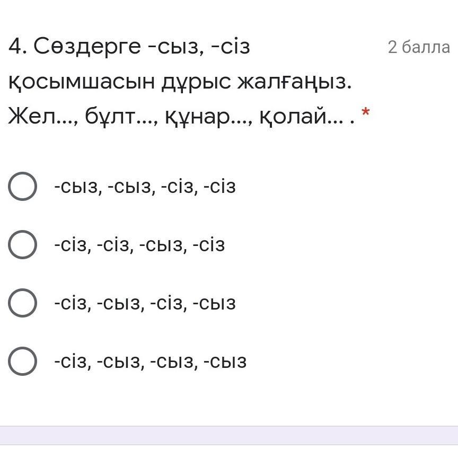The width and height of the screenshot is (458, 476).
Task: Click the line "қосымшасын дұрыс жалғаңыз."
Action: (x=180, y=81)
